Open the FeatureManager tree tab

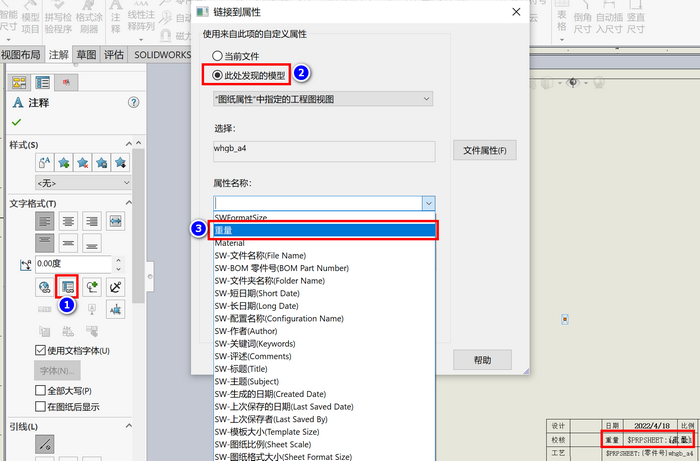tap(19, 83)
